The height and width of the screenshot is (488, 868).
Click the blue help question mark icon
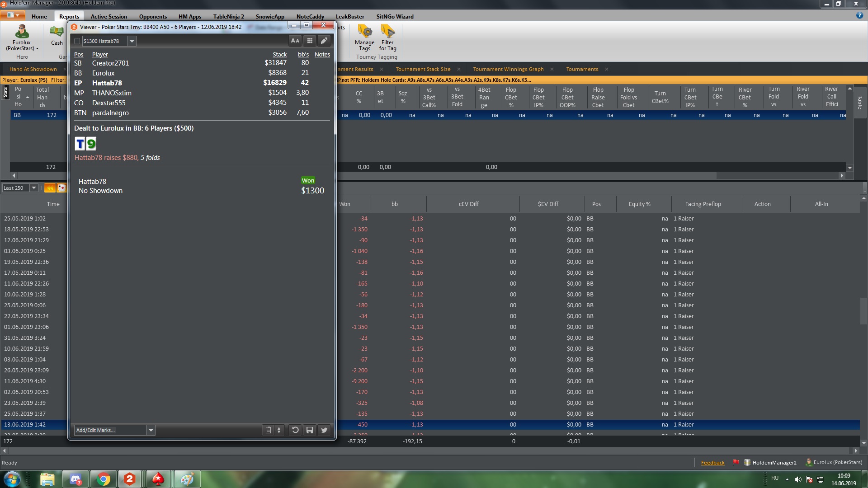pyautogui.click(x=859, y=15)
